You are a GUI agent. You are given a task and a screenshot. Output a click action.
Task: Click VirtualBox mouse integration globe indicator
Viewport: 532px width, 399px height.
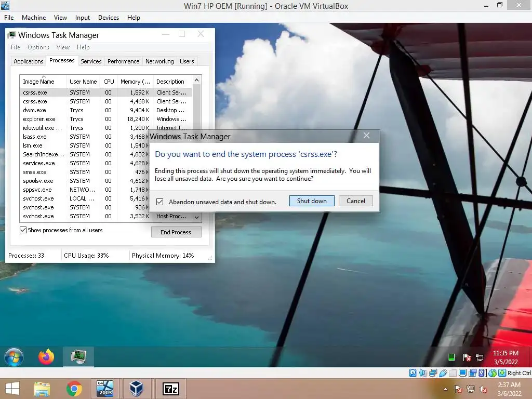tap(493, 373)
